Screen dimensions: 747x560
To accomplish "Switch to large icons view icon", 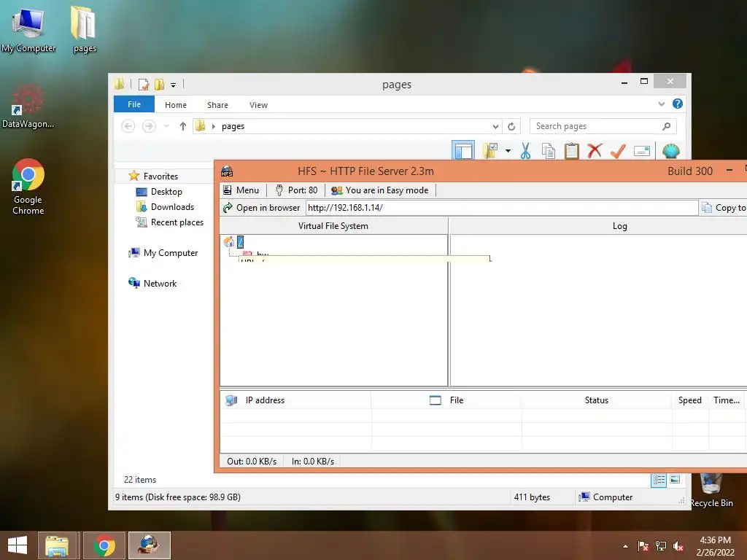I will 675,480.
